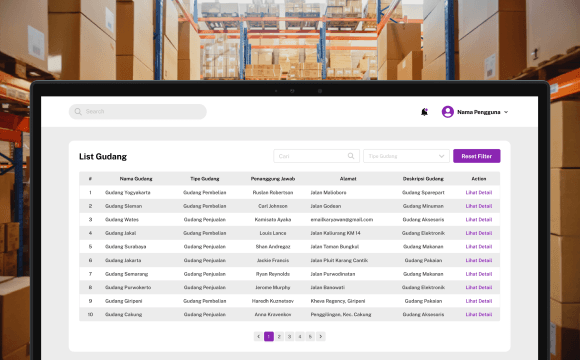
Task: Click the Nama Pengguna label
Action: [479, 112]
